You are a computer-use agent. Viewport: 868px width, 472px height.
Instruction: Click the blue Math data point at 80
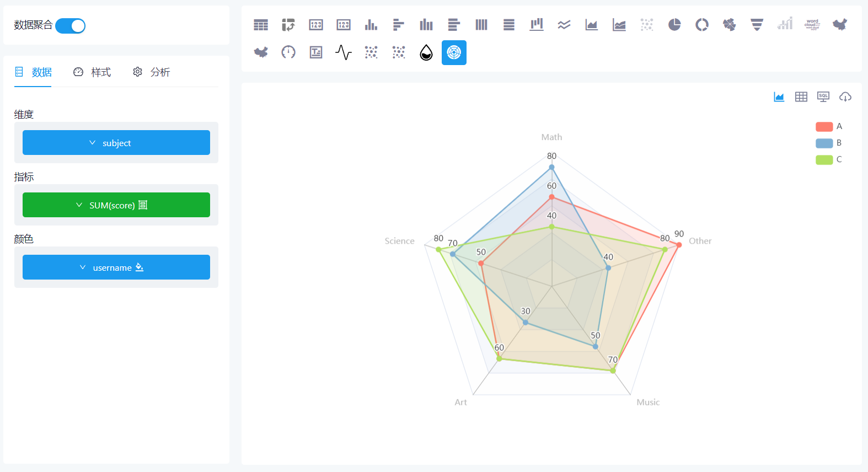(x=551, y=167)
